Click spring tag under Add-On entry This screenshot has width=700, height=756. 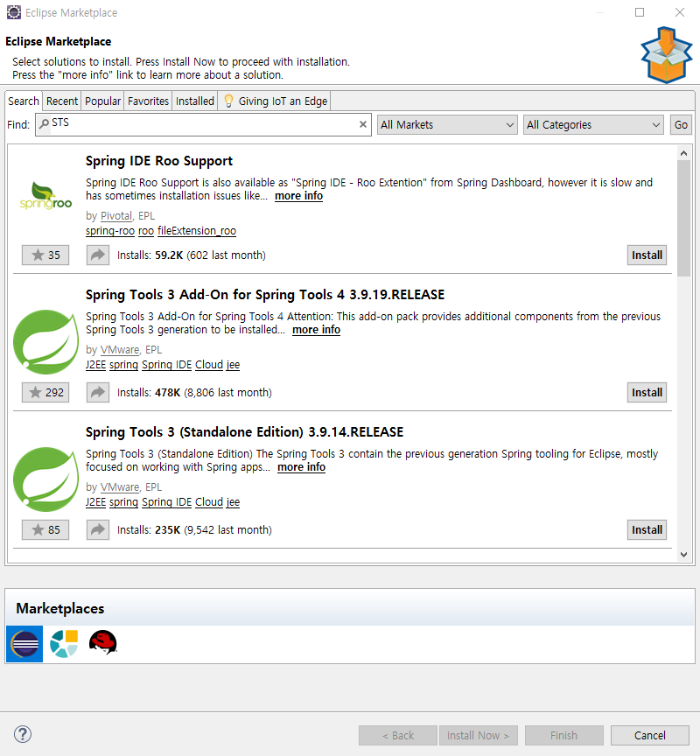point(123,365)
